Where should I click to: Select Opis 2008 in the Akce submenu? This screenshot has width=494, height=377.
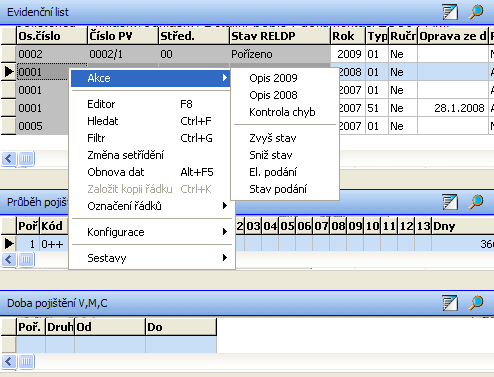click(285, 95)
